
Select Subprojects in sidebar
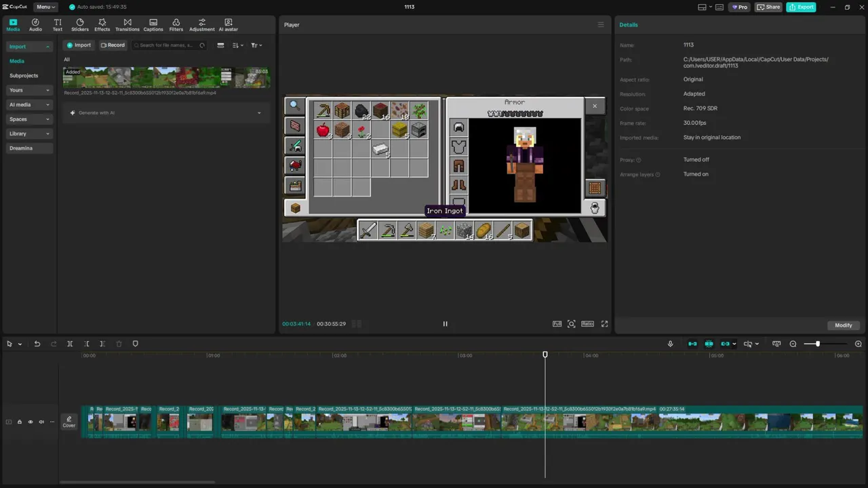pyautogui.click(x=24, y=76)
